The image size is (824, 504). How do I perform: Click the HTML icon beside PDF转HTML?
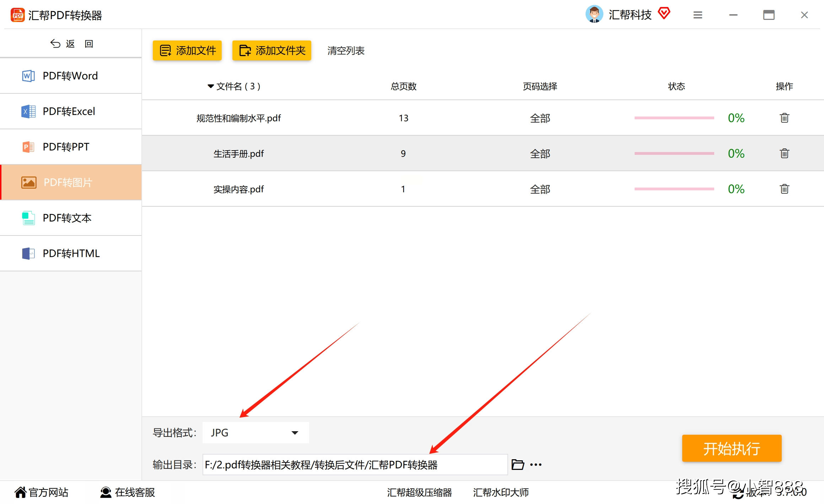[28, 253]
